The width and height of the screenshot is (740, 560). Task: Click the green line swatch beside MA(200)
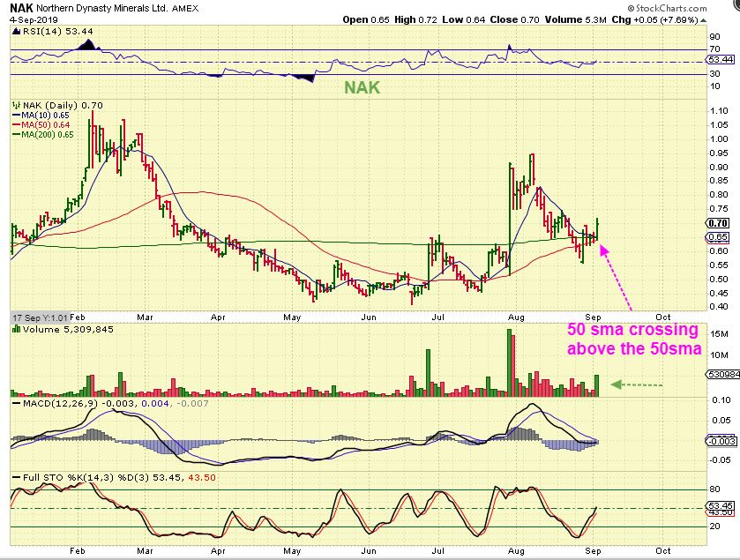pos(17,135)
